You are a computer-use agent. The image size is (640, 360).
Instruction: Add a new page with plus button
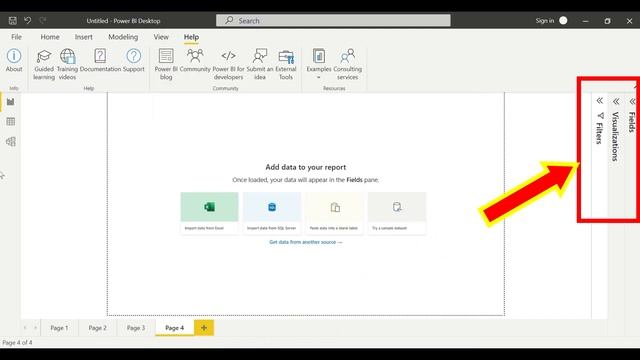coord(204,328)
